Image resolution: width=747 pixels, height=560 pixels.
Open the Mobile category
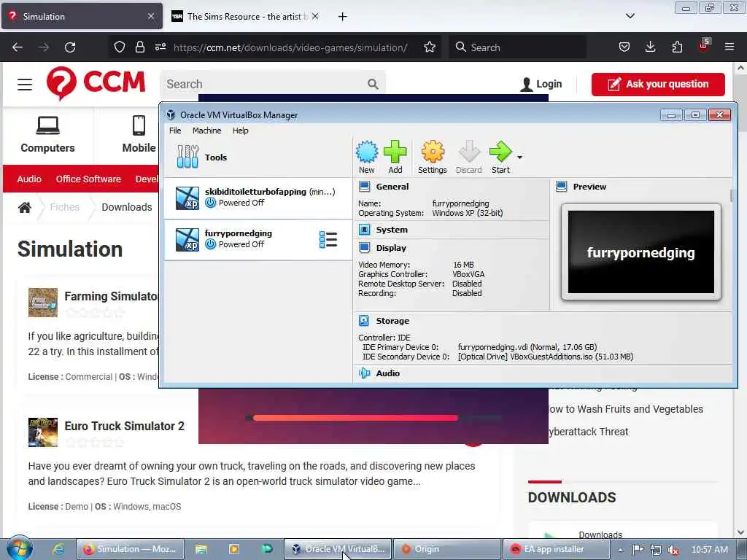pos(139,135)
